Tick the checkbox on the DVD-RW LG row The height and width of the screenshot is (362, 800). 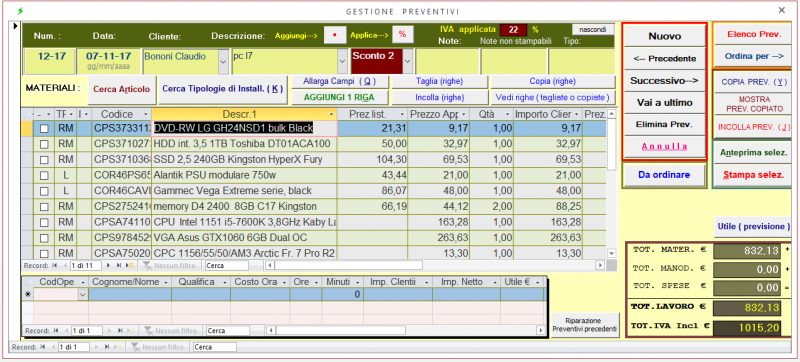coord(44,129)
